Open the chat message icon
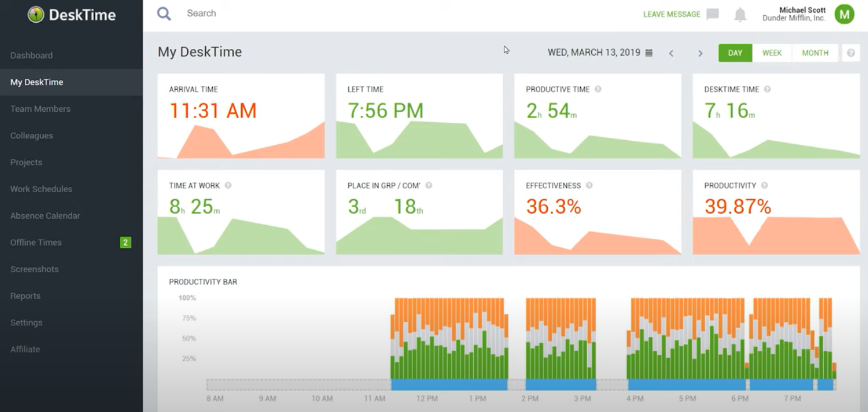This screenshot has width=868, height=412. pyautogui.click(x=712, y=14)
